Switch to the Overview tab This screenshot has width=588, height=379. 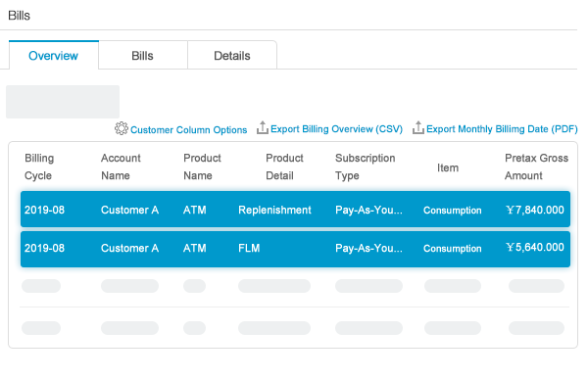click(54, 56)
